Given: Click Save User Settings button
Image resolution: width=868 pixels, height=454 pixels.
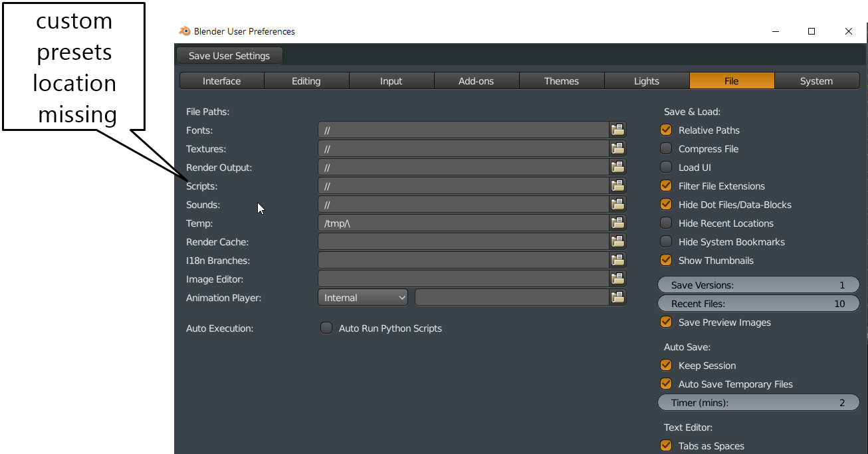Looking at the screenshot, I should click(x=229, y=56).
